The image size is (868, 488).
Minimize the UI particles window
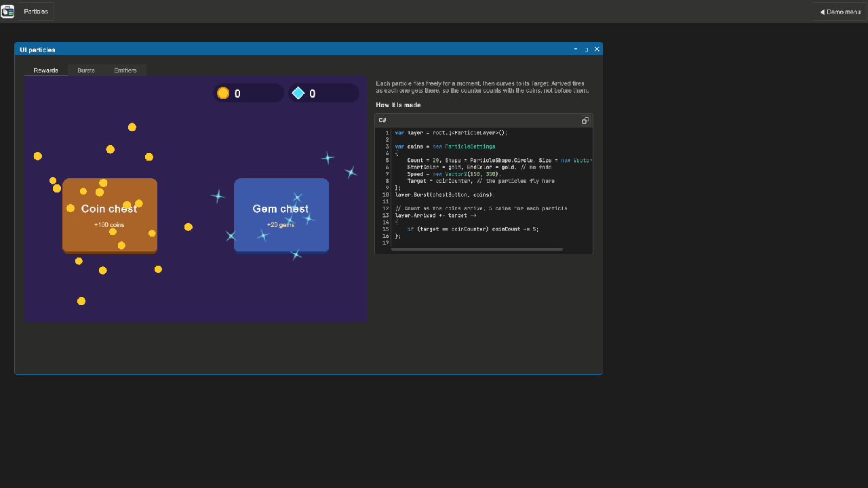[x=576, y=49]
